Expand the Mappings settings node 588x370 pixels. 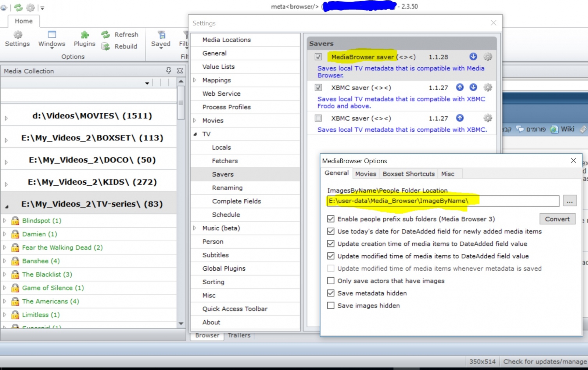pos(195,80)
